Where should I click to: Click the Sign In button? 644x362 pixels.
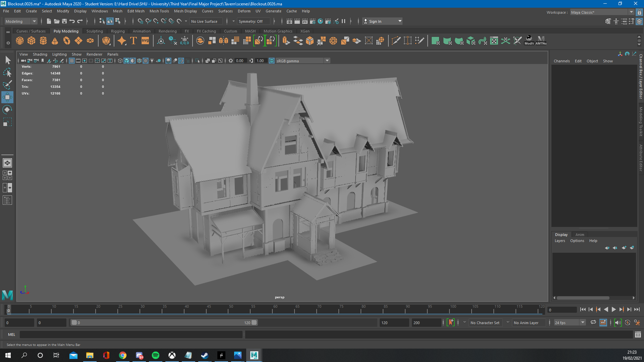tap(375, 21)
